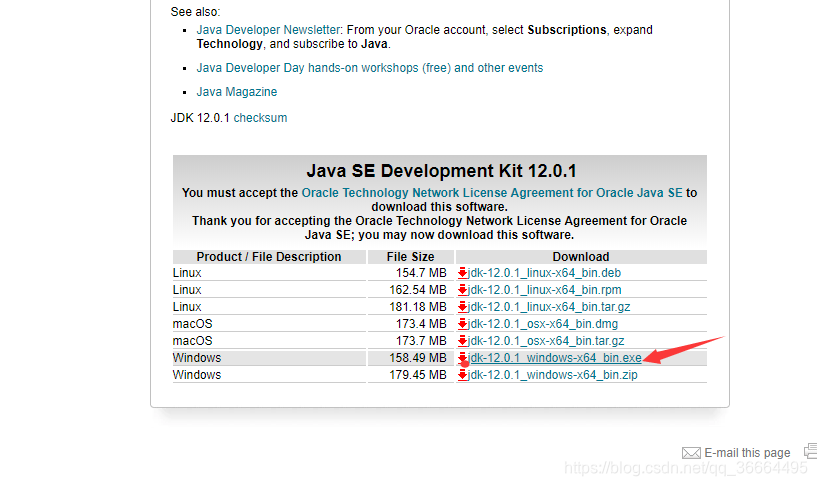
Task: Click download icon beside jdk-12.0.1_osx-x64_bin.tar.gz
Action: [462, 341]
